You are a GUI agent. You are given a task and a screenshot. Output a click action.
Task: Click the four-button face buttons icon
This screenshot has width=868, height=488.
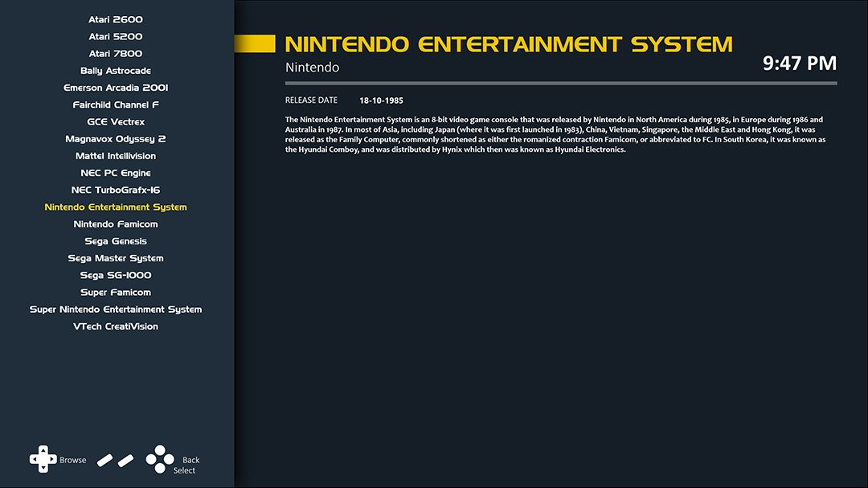pyautogui.click(x=160, y=459)
